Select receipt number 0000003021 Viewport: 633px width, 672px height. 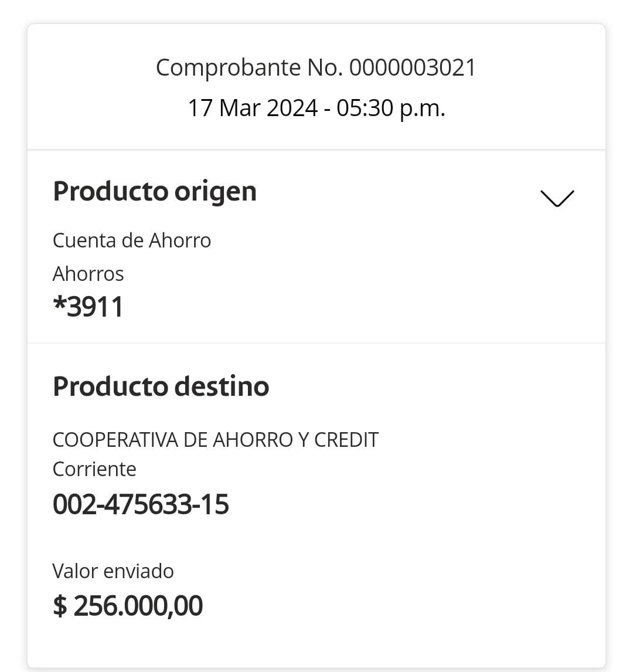pyautogui.click(x=413, y=67)
